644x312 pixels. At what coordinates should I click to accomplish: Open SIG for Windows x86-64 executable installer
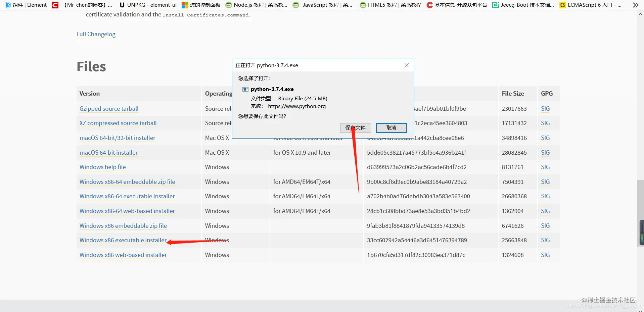click(545, 196)
